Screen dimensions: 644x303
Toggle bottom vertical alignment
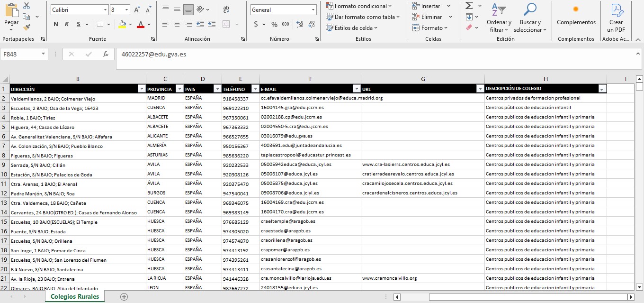[x=188, y=9]
